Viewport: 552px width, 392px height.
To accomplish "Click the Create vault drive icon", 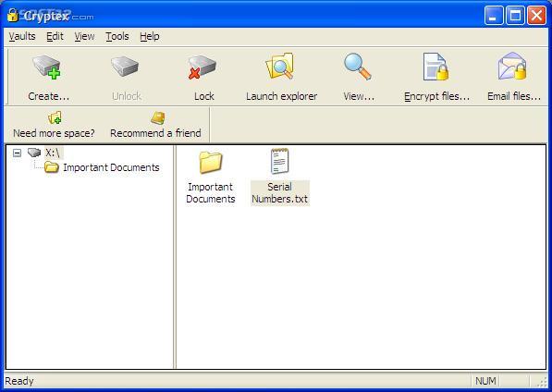I will tap(47, 67).
